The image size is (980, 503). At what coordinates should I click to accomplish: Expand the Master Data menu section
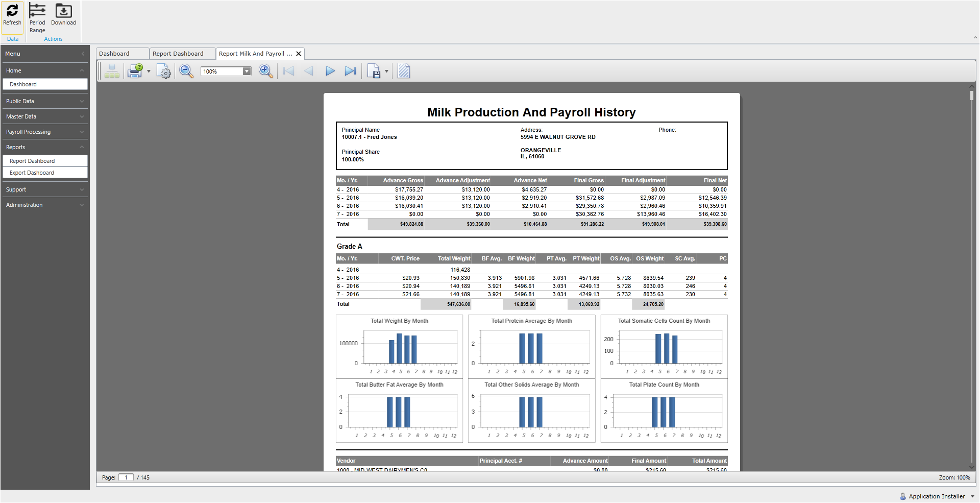(x=45, y=116)
